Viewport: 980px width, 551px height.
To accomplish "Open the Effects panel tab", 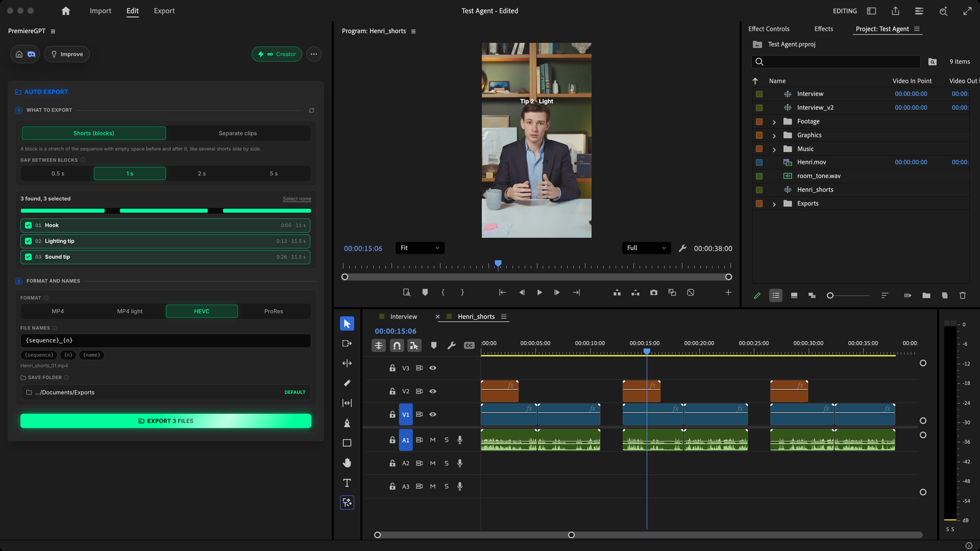I will click(823, 29).
